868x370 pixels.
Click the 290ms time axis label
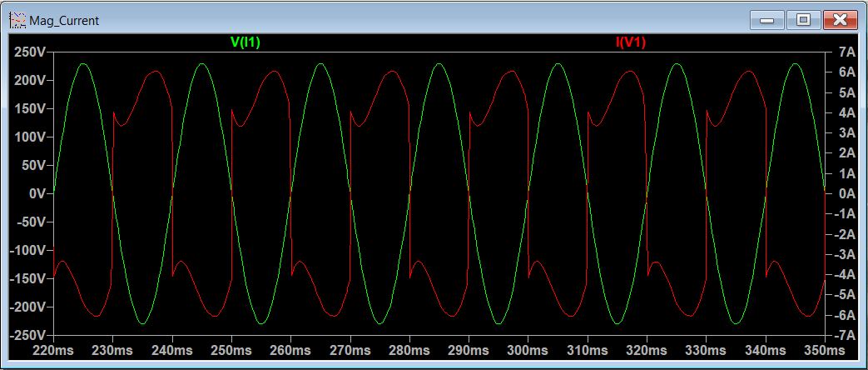pos(469,351)
